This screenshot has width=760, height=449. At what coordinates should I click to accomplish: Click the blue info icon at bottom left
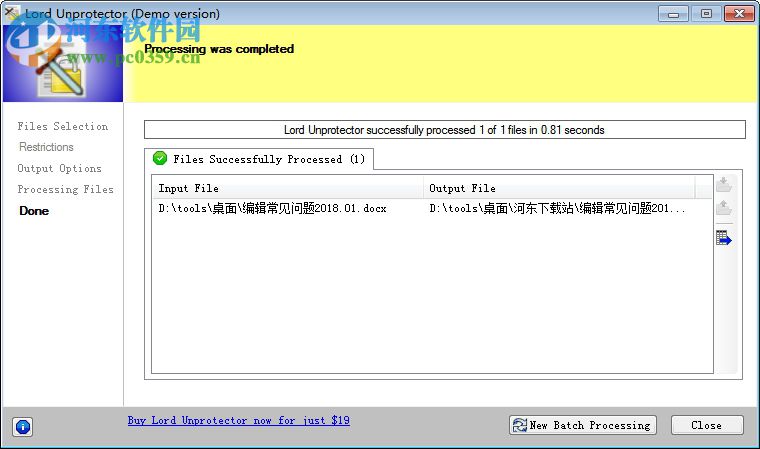(23, 427)
